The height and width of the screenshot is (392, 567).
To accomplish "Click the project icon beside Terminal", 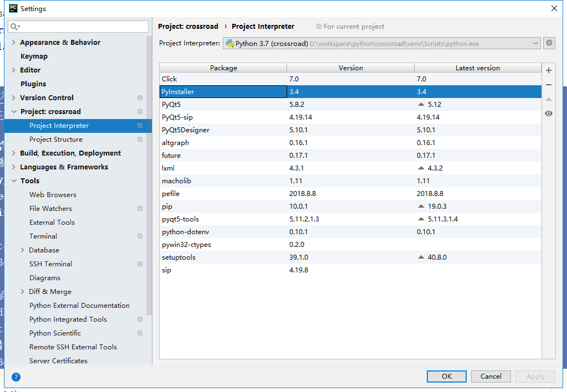I will pyautogui.click(x=140, y=236).
